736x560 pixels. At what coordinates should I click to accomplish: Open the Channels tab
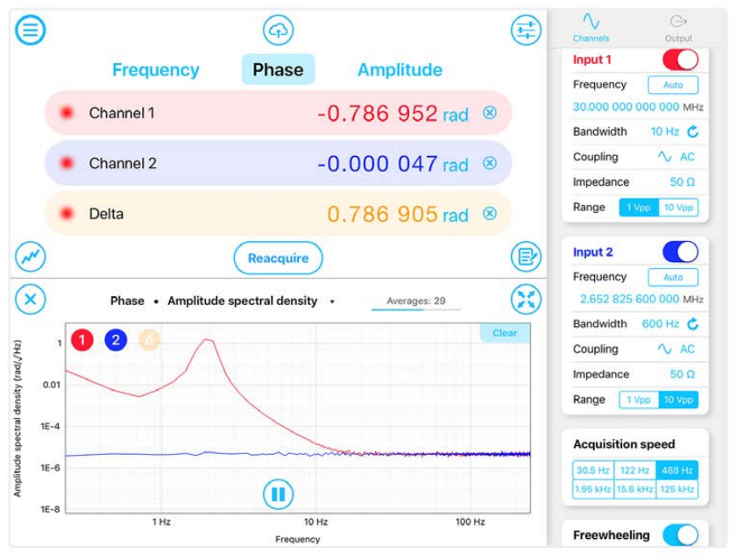(591, 29)
